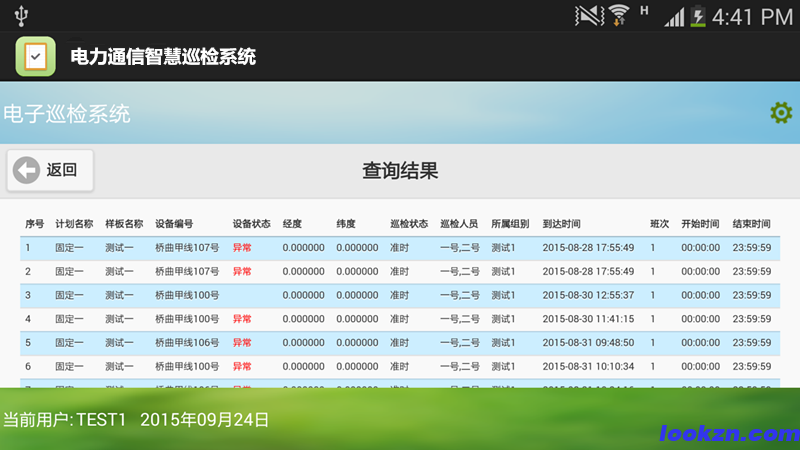Select row 6 arriving 2015-08-31 10:10:34
The image size is (800, 450).
(400, 367)
